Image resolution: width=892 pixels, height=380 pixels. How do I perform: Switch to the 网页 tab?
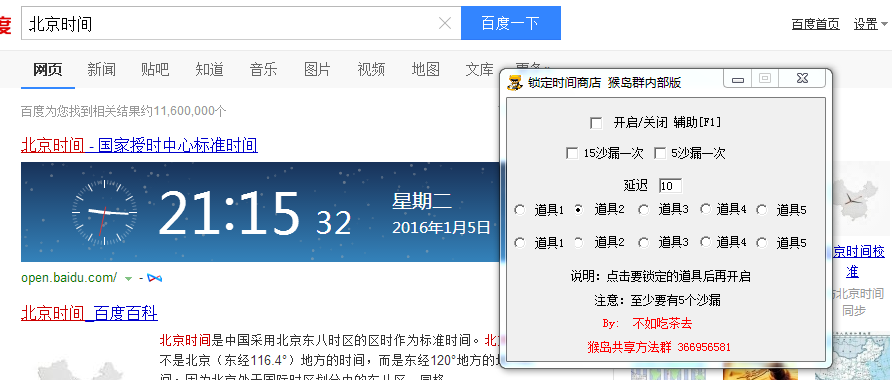click(48, 69)
